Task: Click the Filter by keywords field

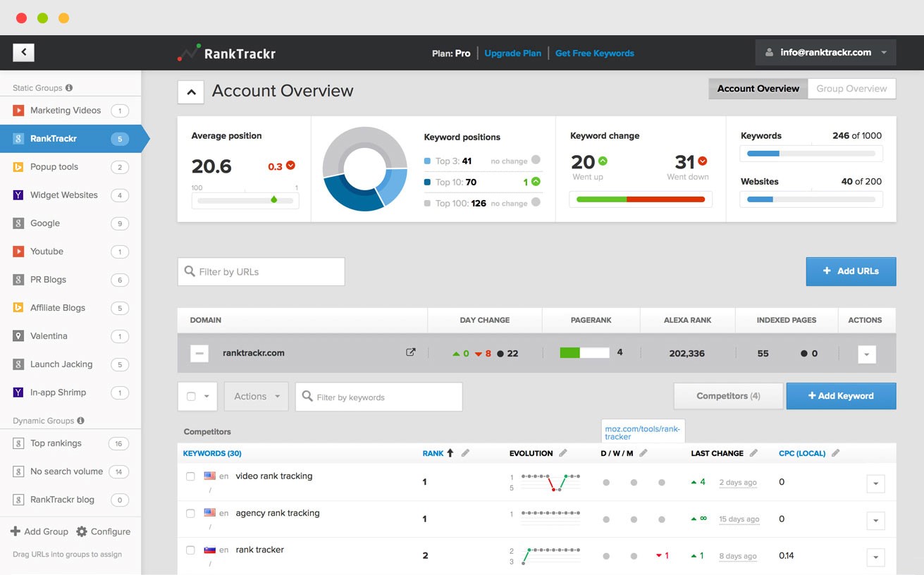Action: (378, 397)
